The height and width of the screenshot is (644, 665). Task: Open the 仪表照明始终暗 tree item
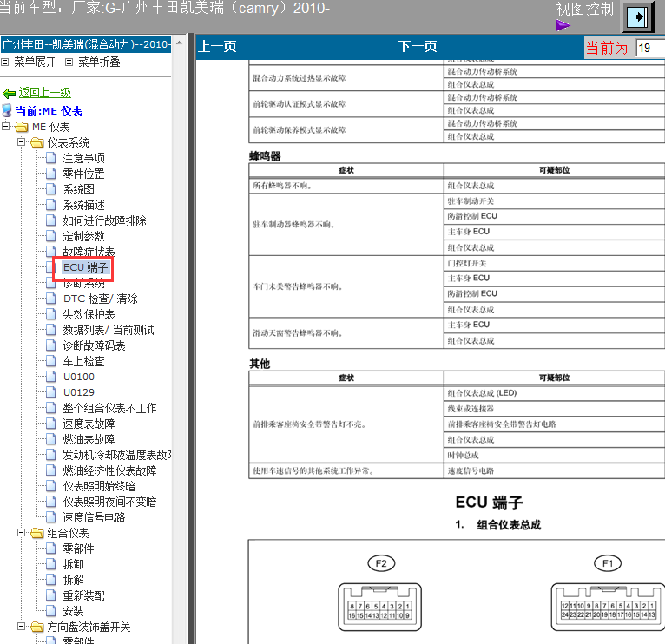coord(99,486)
